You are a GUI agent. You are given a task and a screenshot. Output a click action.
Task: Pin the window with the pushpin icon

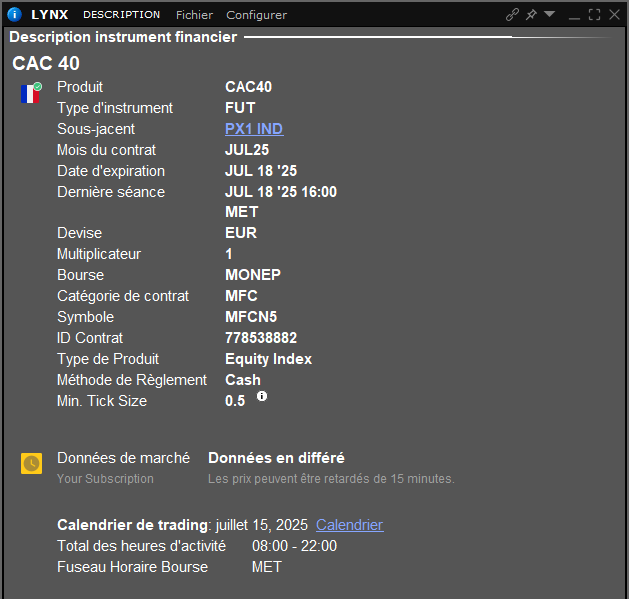click(531, 14)
